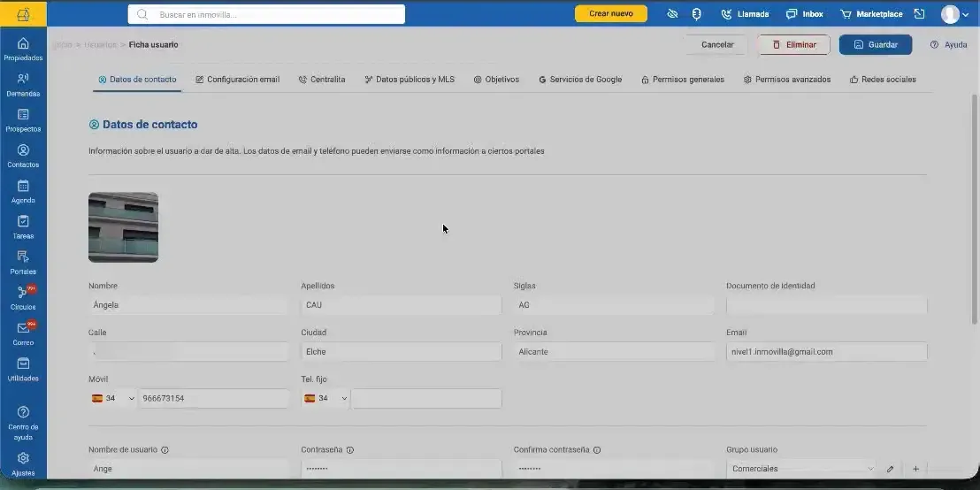Click the empty Tel. fijo number field
The width and height of the screenshot is (980, 490).
[426, 398]
